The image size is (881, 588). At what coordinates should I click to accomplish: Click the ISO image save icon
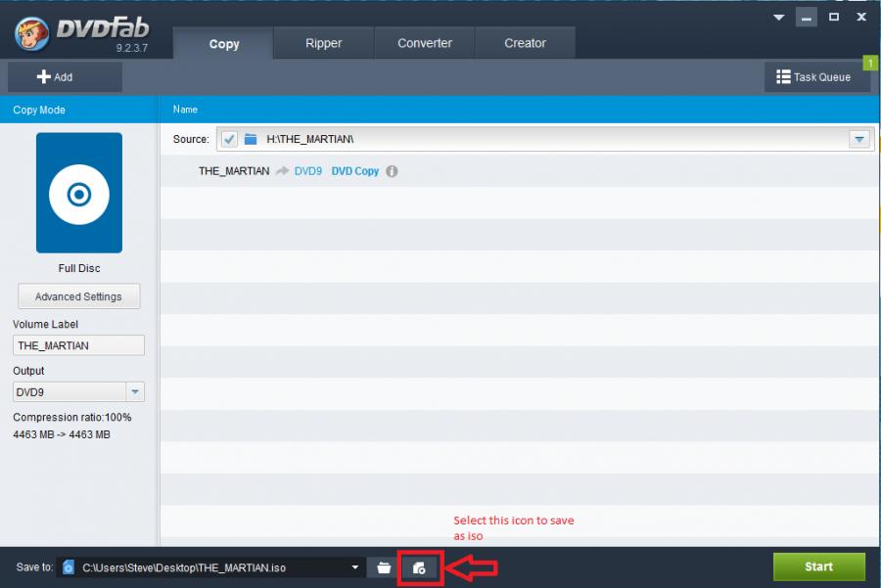point(419,567)
